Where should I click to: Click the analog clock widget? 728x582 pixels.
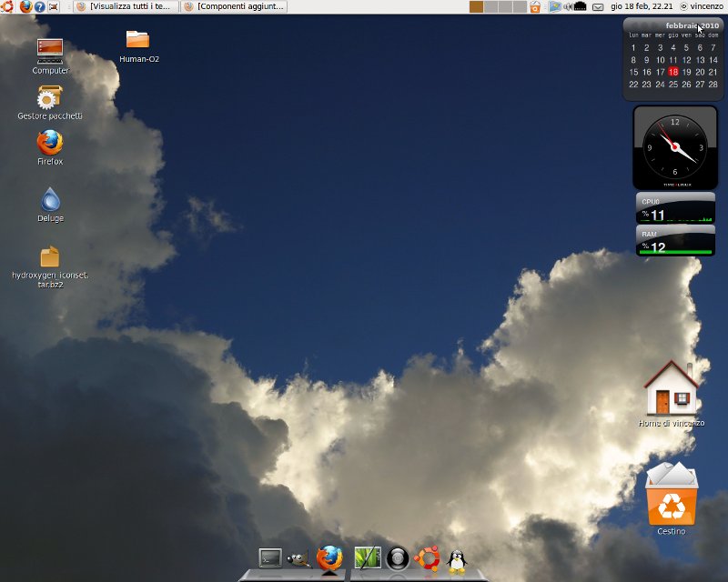coord(675,147)
